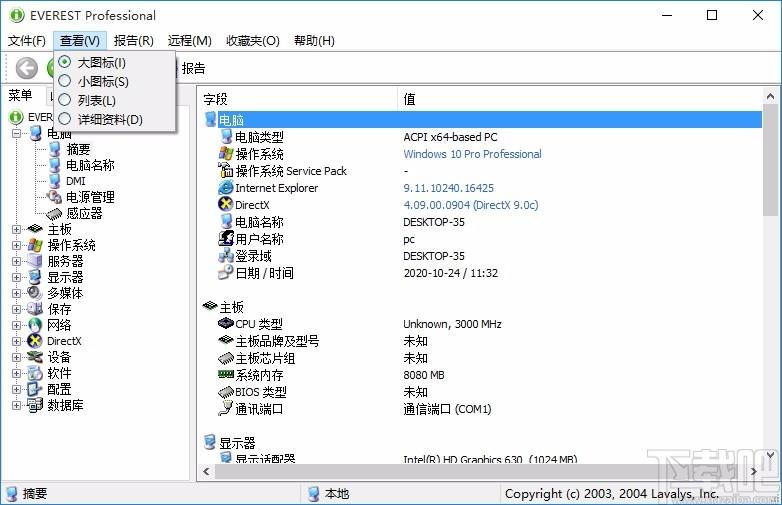The image size is (782, 505).
Task: Click the 用户名称 user icon
Action: (x=226, y=238)
